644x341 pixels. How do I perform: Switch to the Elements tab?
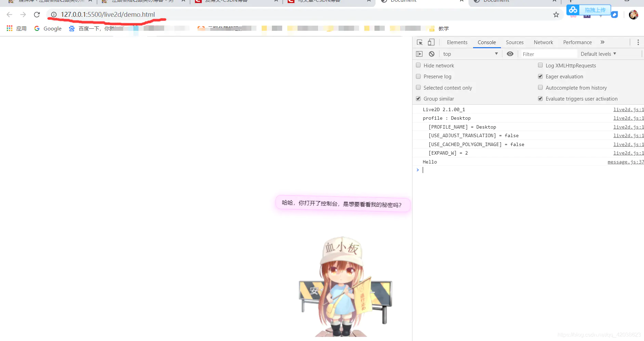457,42
